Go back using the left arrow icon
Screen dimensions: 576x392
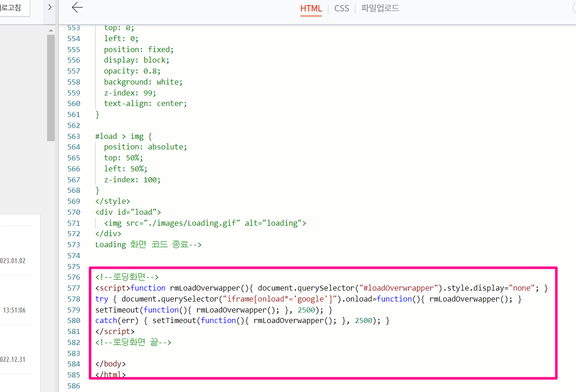(x=77, y=7)
